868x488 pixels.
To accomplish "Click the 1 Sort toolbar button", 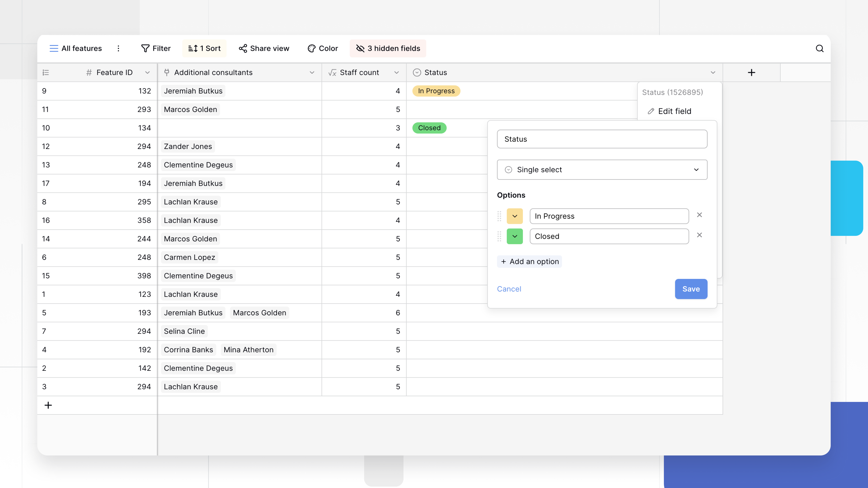I will click(x=204, y=48).
